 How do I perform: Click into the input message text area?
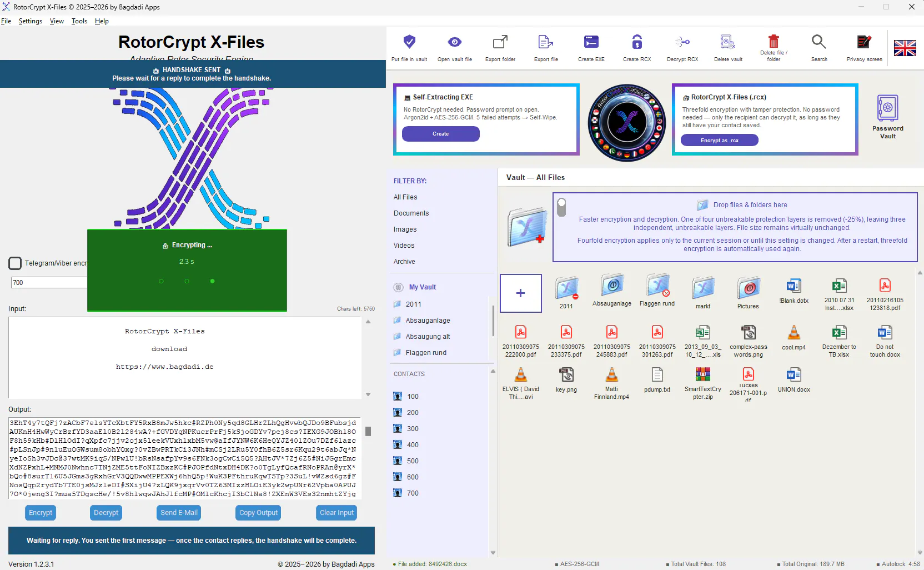pos(185,358)
